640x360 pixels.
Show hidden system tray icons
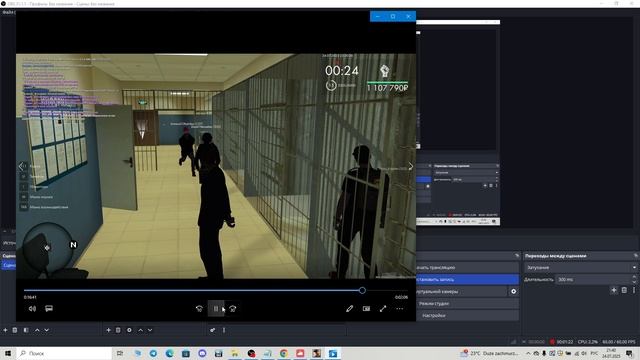(x=528, y=353)
